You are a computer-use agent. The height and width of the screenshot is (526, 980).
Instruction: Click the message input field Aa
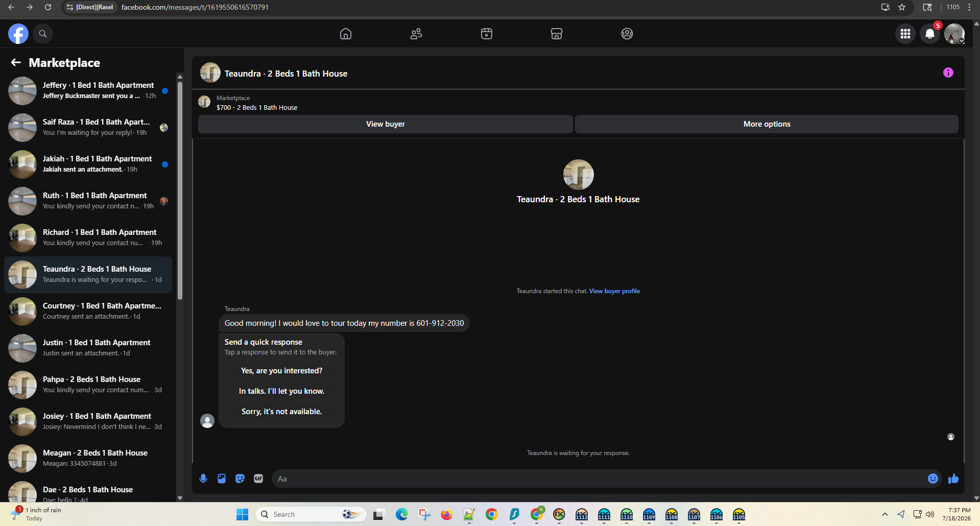click(x=597, y=479)
